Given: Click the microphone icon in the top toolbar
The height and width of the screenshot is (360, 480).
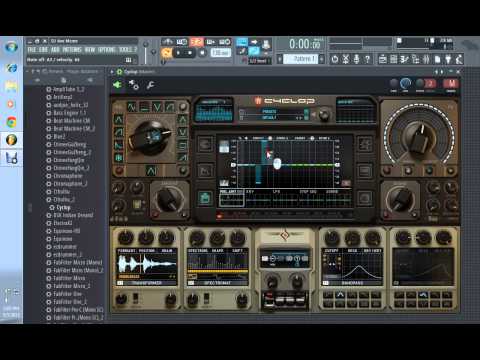Looking at the screenshot, I should click(x=356, y=59).
